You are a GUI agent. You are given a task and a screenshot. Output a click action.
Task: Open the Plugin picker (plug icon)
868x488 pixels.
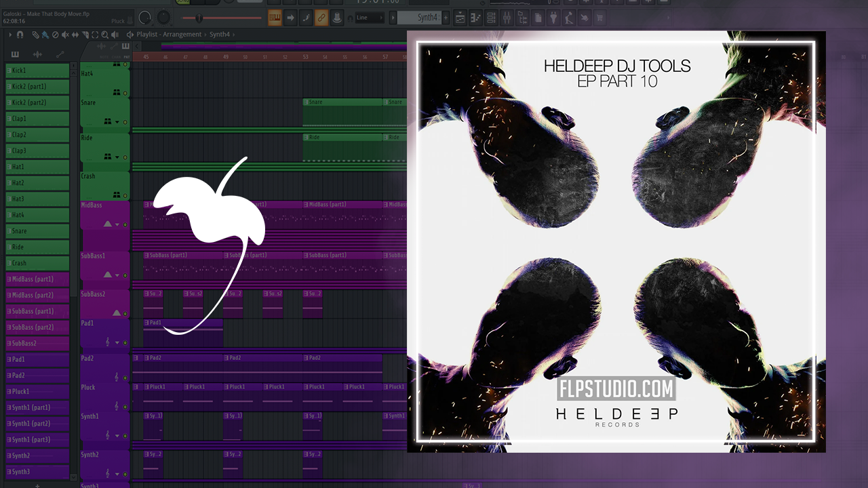553,18
